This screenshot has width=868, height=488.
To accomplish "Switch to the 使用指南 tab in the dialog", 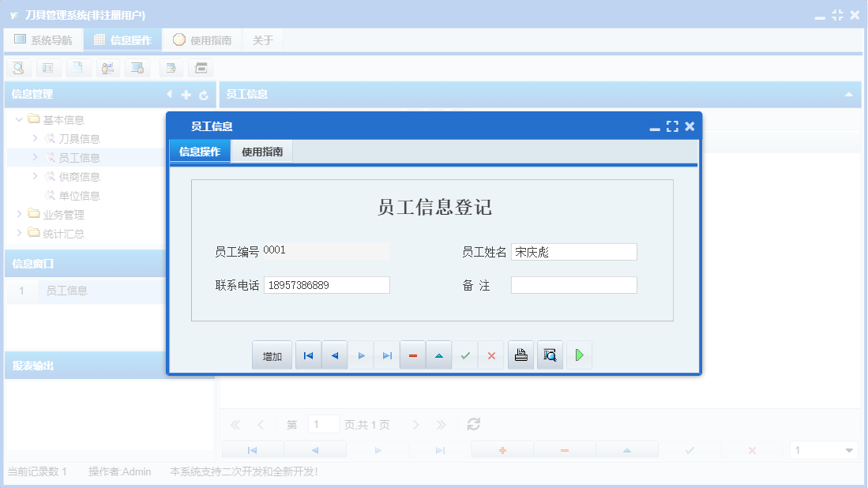I will [x=263, y=151].
